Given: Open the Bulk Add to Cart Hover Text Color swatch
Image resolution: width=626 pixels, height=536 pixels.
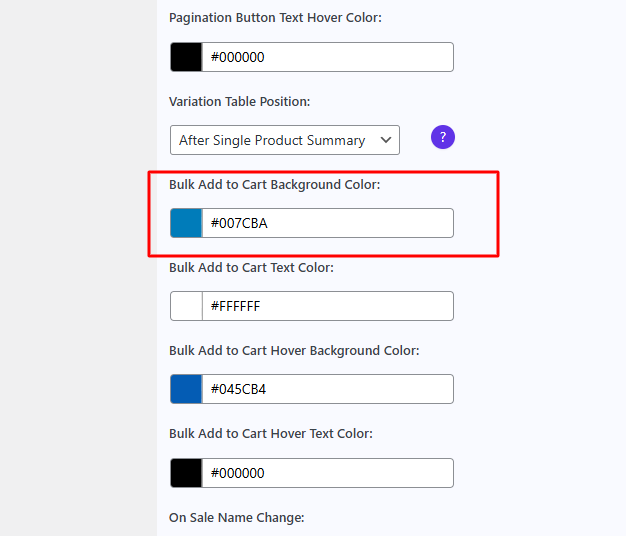Looking at the screenshot, I should [x=186, y=473].
